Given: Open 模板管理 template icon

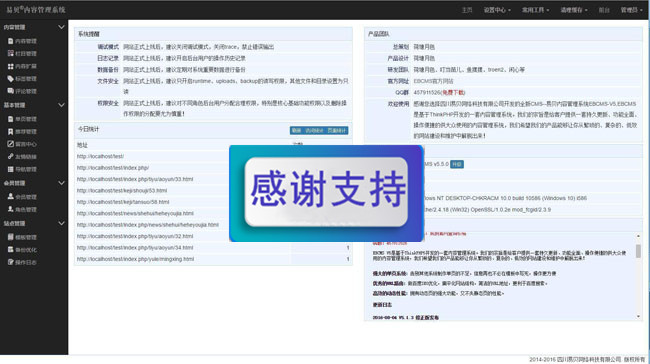Looking at the screenshot, I should point(10,237).
